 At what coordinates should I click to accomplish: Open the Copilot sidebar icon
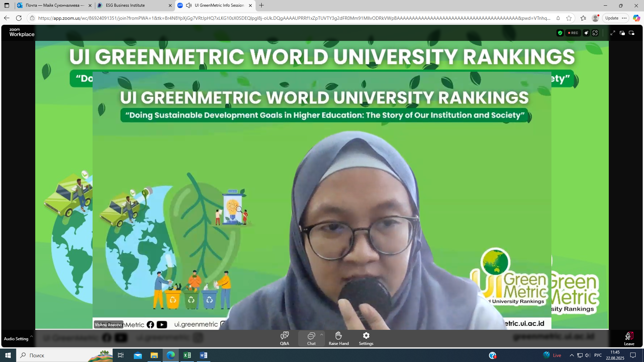click(x=636, y=18)
